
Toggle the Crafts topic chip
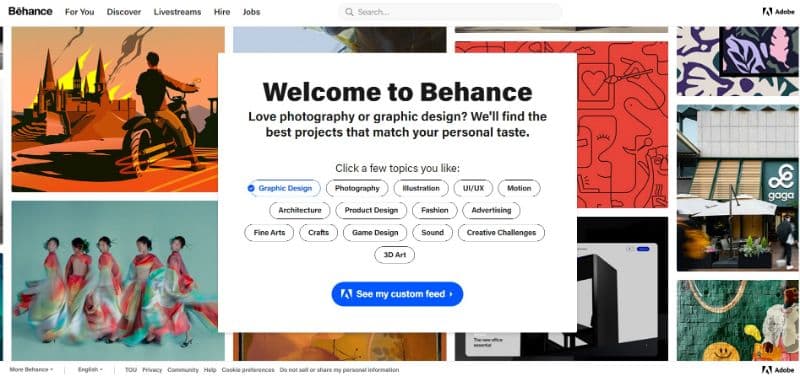coord(318,233)
